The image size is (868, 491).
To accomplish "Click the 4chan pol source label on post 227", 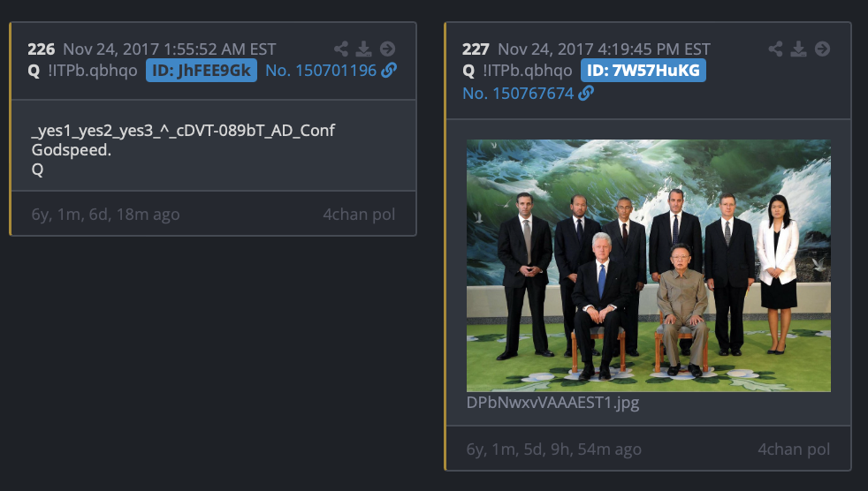I will coord(794,449).
